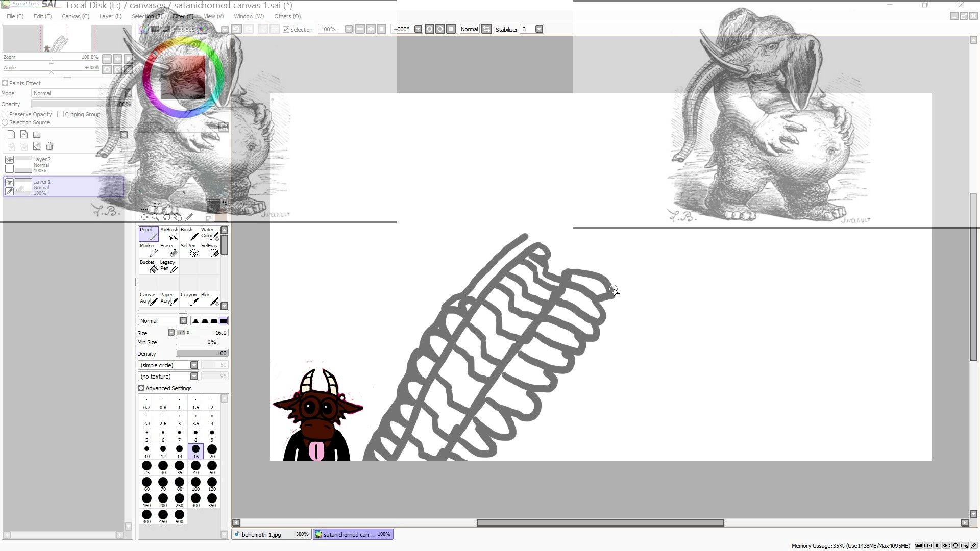Viewport: 980px width, 551px height.
Task: Click the Normal view mode button in toolbar
Action: tap(469, 29)
